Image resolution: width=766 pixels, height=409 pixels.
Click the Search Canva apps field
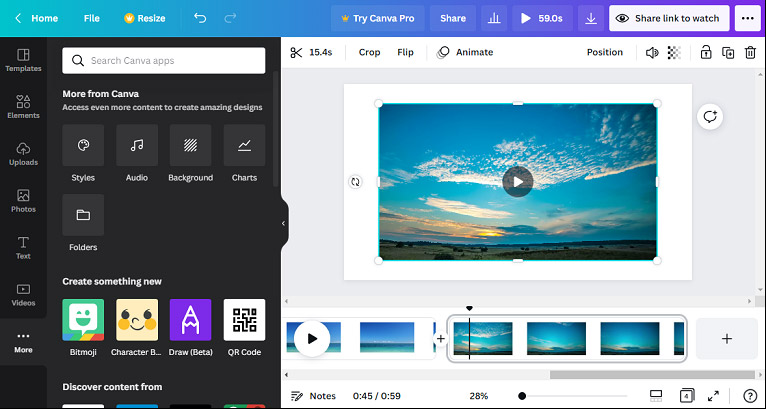click(164, 61)
